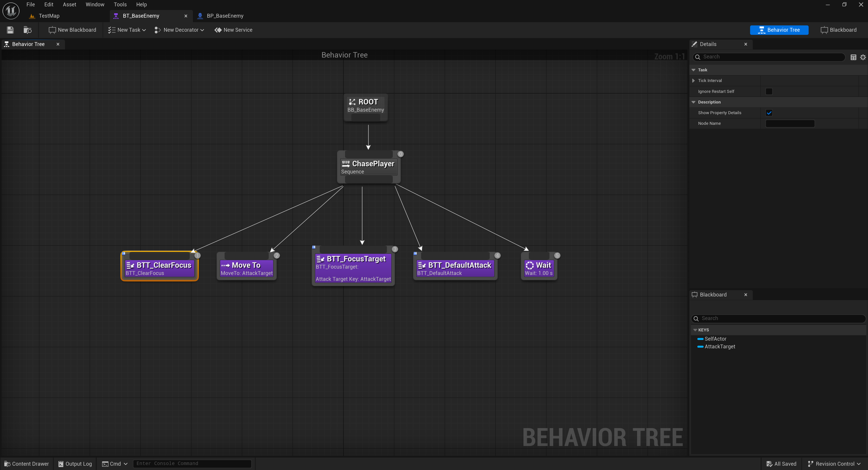868x470 pixels.
Task: Switch to the BP_BaseEnemy tab
Action: click(225, 16)
